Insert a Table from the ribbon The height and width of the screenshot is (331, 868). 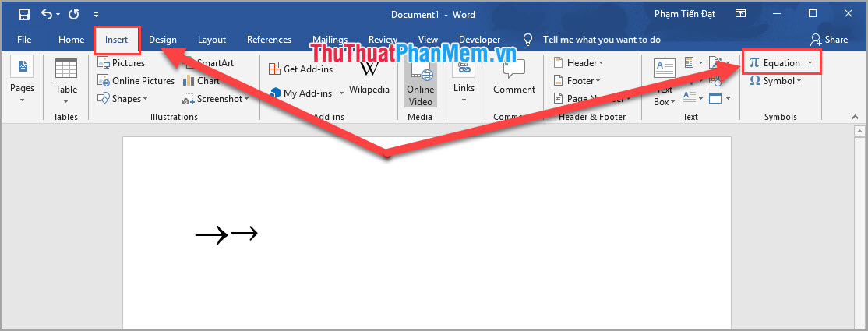coord(66,81)
